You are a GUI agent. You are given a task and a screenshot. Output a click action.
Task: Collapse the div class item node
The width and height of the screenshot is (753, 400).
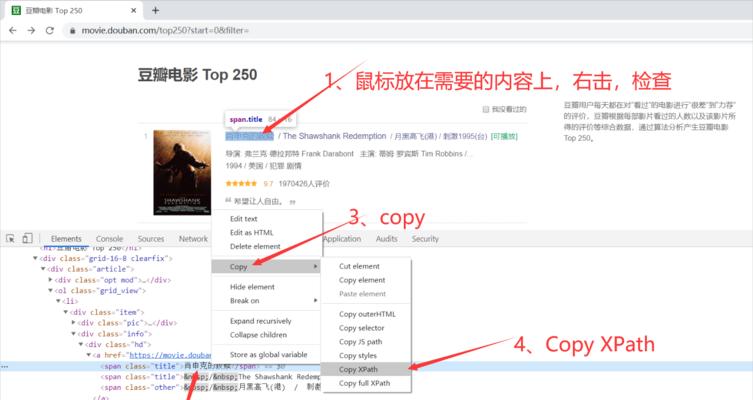point(66,312)
